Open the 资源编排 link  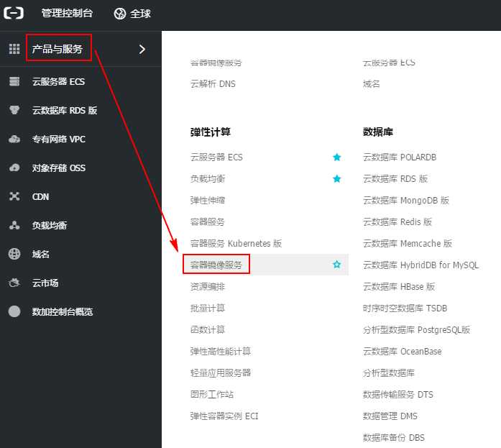[x=208, y=287]
